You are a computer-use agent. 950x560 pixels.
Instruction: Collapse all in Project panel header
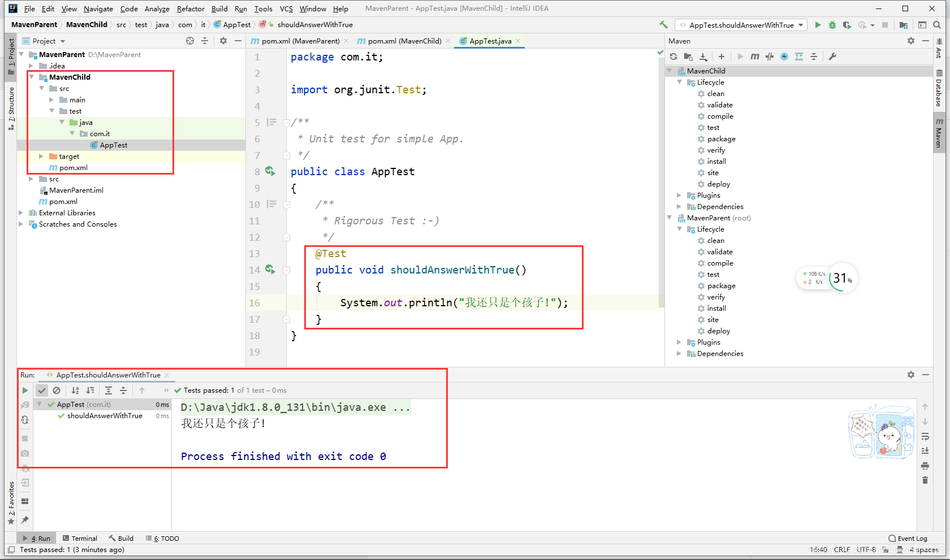coord(205,41)
